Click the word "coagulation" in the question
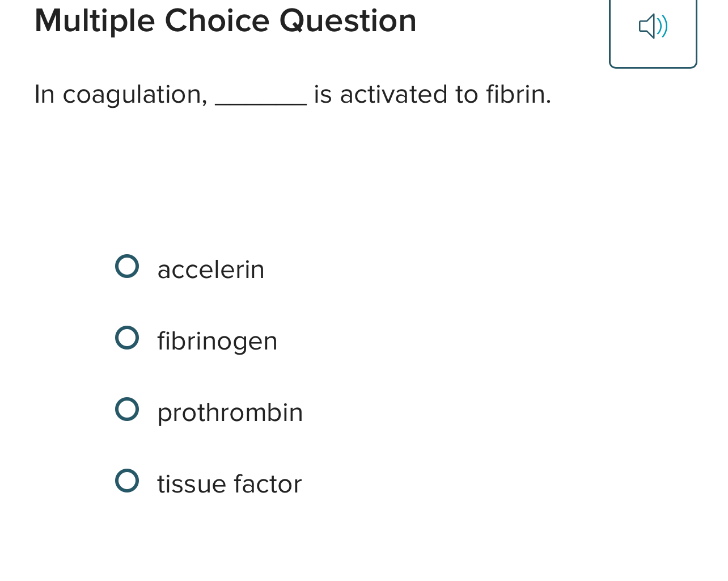 pos(135,95)
